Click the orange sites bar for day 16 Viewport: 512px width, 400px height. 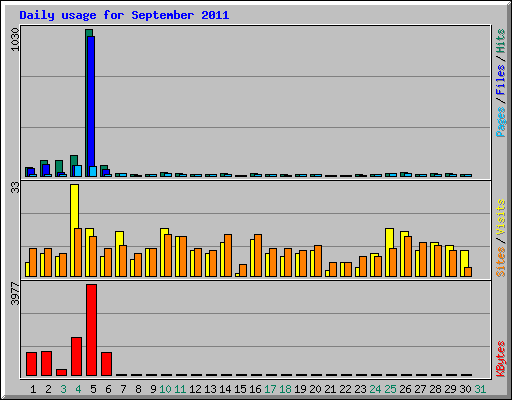tap(258, 255)
